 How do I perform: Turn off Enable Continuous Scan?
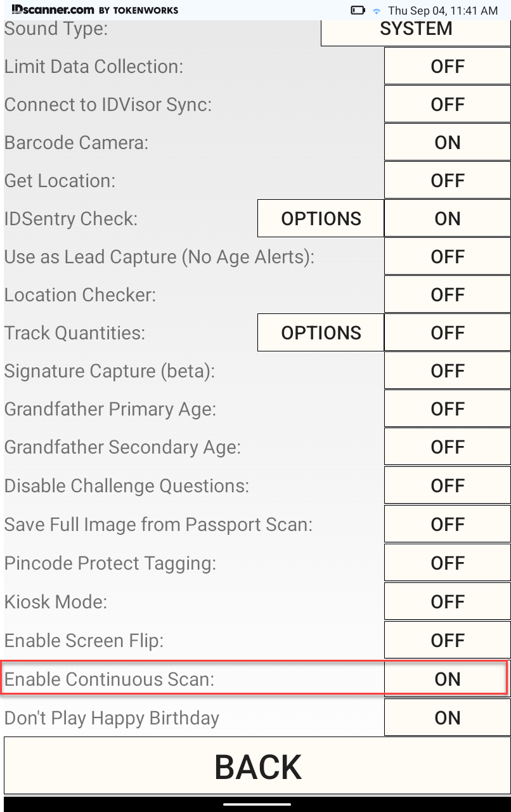point(448,679)
